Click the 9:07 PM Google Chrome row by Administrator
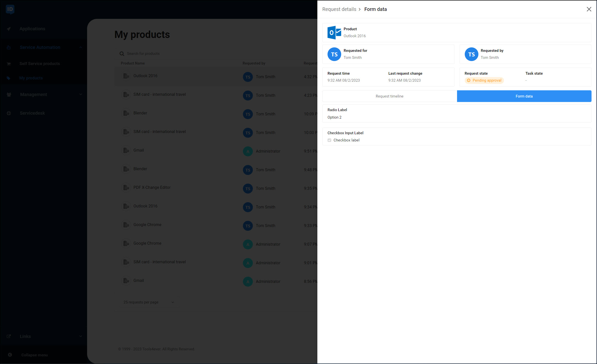 [x=216, y=244]
